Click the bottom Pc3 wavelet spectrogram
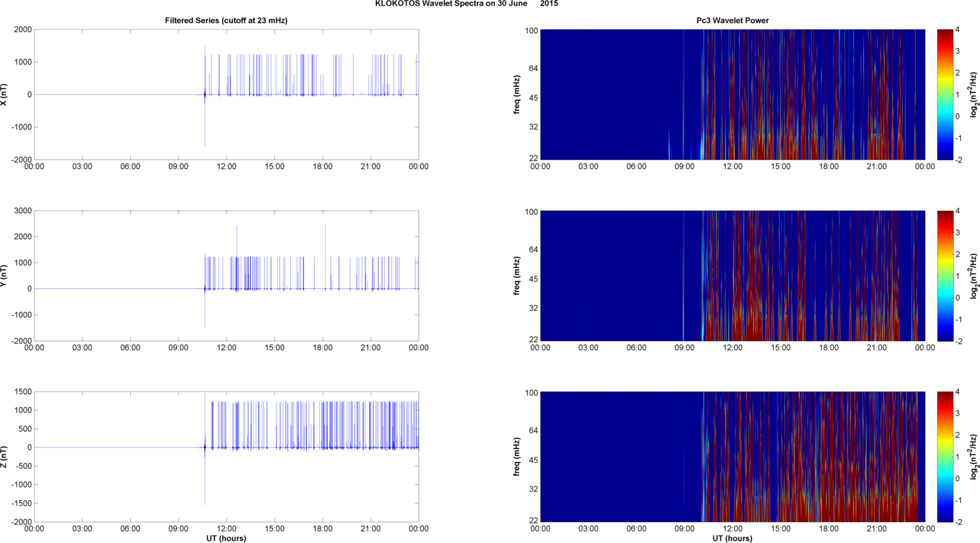This screenshot has width=980, height=543. click(x=732, y=457)
